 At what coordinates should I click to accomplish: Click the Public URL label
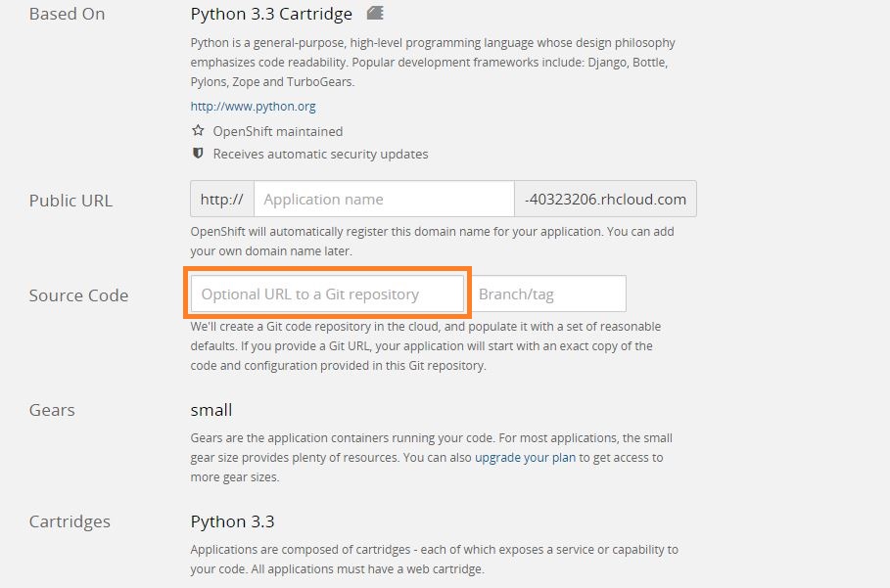point(70,201)
